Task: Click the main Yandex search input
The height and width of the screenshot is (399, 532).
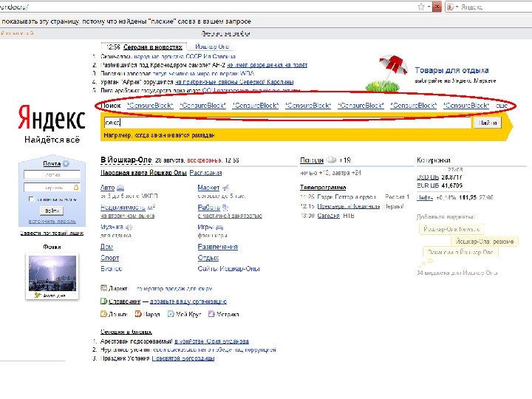Action: coord(287,123)
